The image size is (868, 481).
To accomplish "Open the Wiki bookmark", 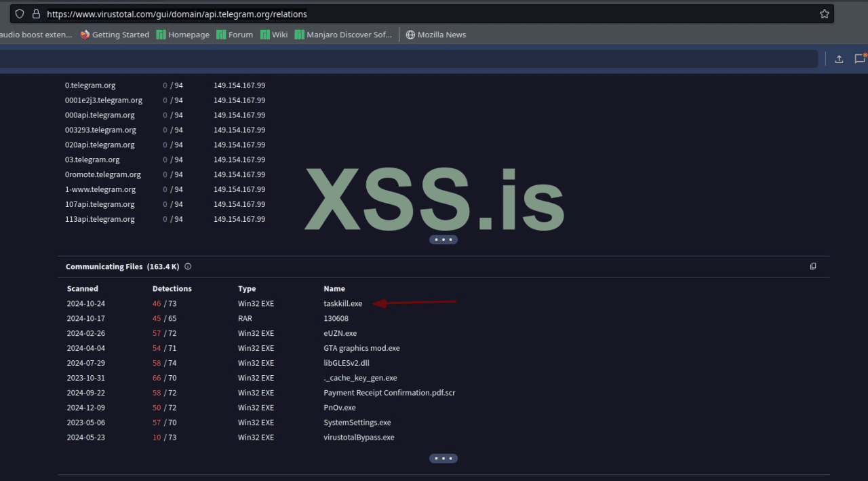I will coord(274,35).
